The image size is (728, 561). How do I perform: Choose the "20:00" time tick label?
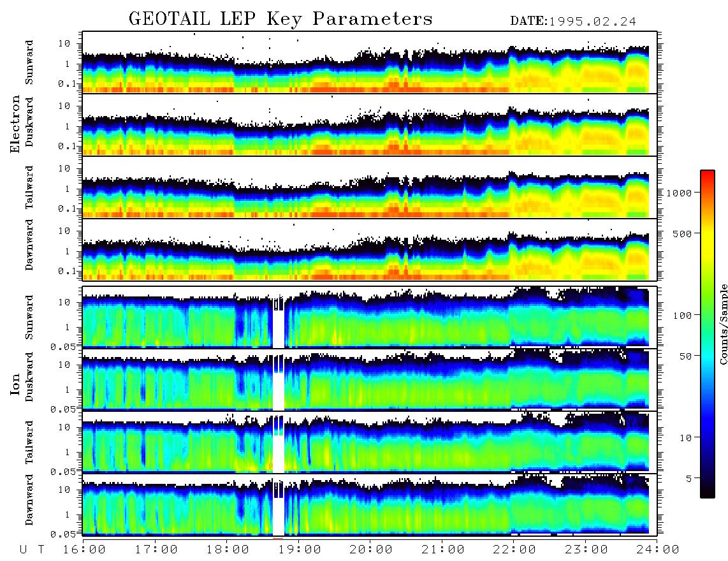click(x=371, y=550)
